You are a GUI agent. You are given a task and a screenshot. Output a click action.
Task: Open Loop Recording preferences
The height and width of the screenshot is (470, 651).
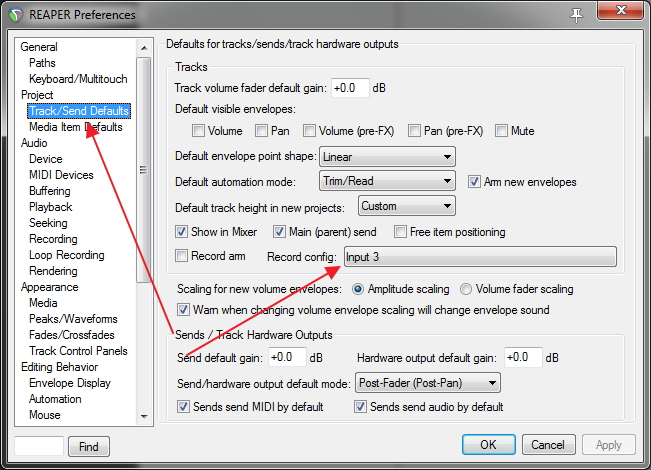coord(66,255)
